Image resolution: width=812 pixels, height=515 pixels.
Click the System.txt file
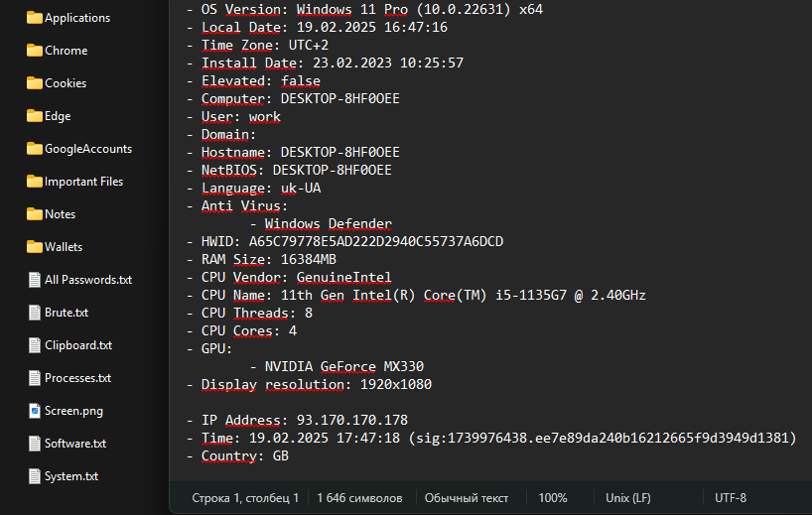(70, 476)
